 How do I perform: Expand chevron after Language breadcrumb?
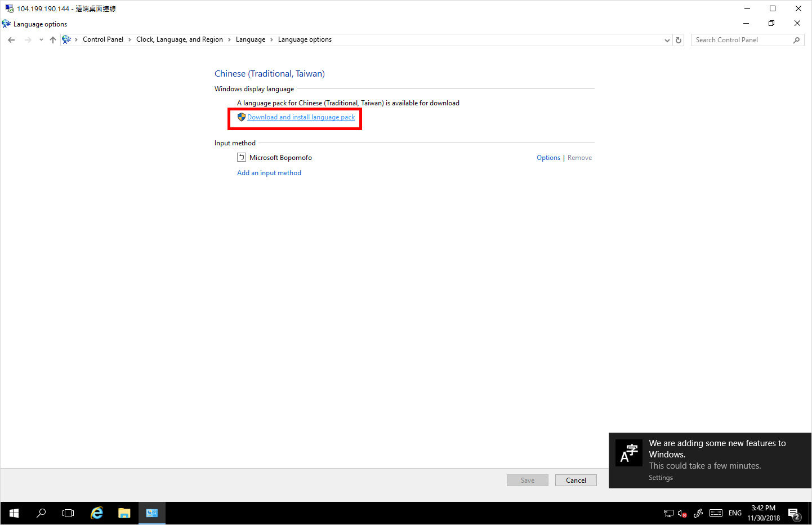click(271, 39)
